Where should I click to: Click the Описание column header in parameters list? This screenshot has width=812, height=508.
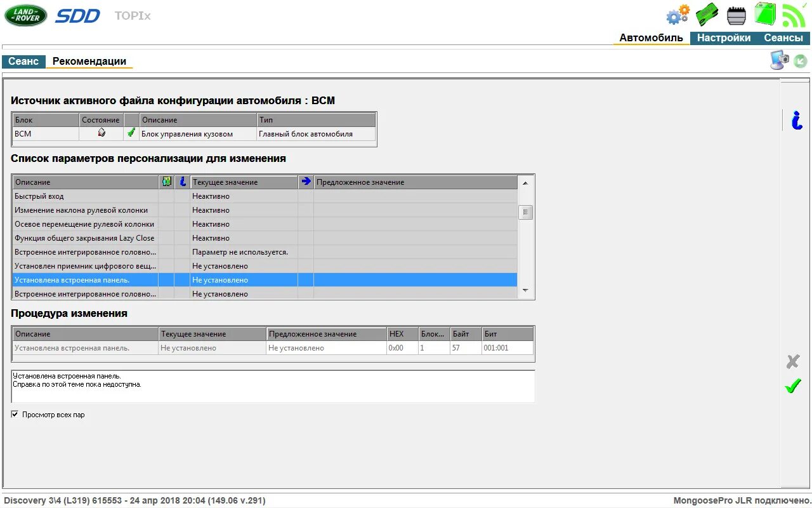(86, 182)
